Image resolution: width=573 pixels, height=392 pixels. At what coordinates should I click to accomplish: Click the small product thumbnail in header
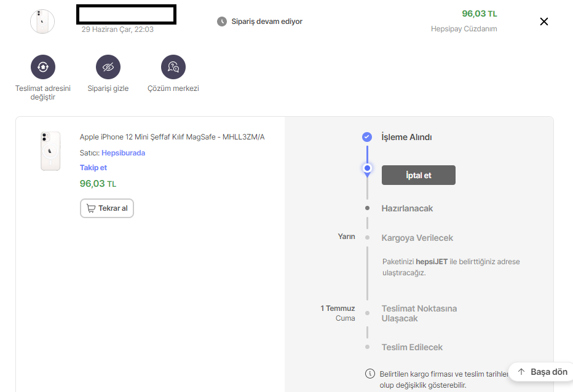point(42,22)
